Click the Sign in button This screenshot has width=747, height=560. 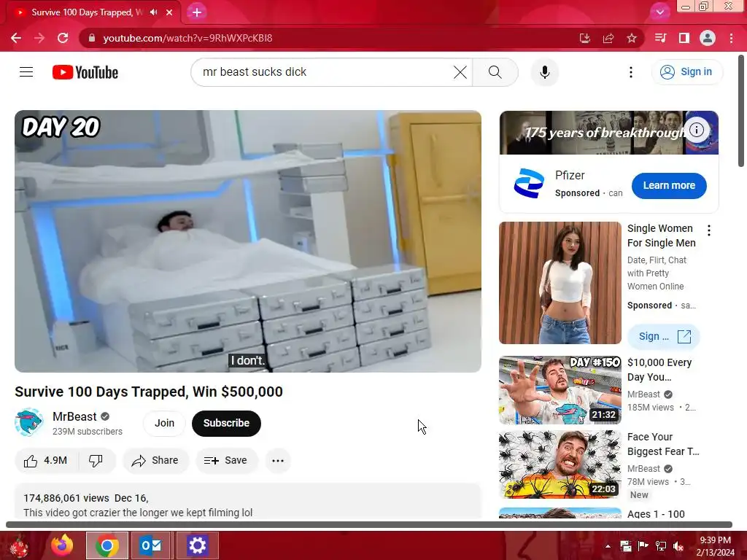point(686,72)
